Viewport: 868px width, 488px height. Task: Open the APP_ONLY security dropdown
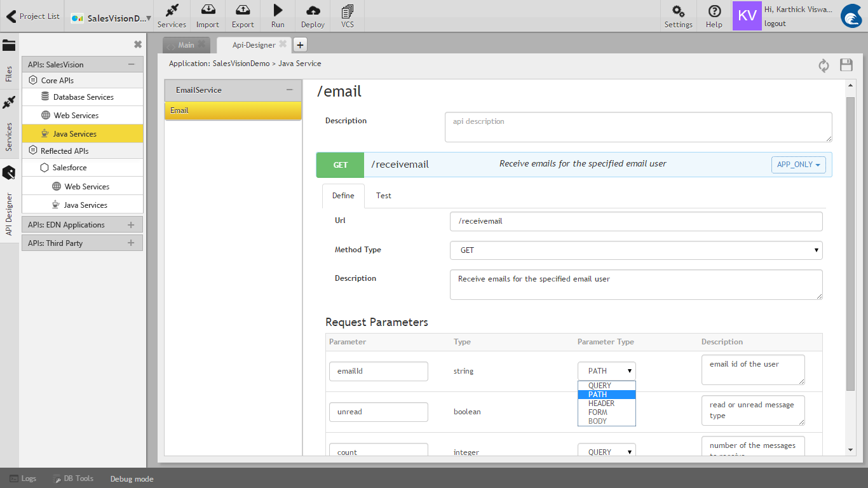(798, 165)
